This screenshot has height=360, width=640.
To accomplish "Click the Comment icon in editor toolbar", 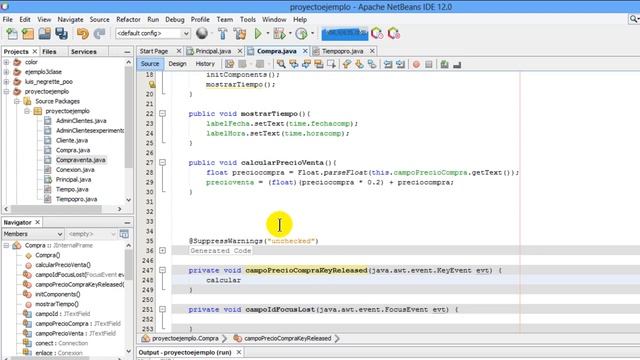I will point(444,64).
